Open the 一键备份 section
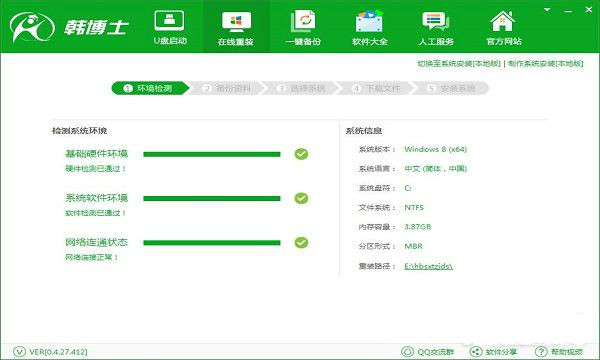 pos(303,28)
